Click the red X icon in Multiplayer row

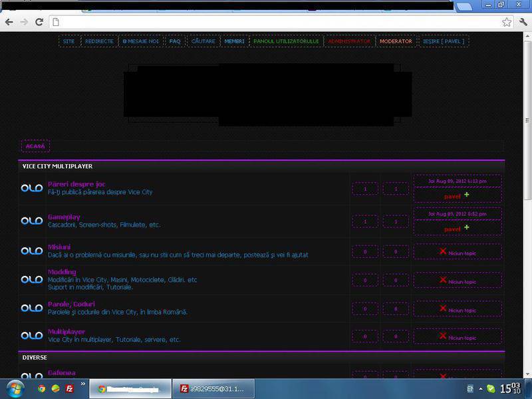443,336
